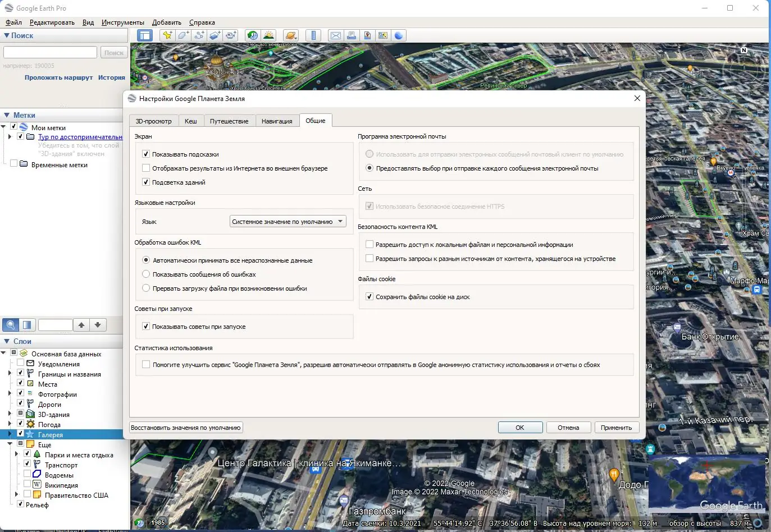The height and width of the screenshot is (532, 771).
Task: Open the planet switcher icon
Action: (x=291, y=35)
